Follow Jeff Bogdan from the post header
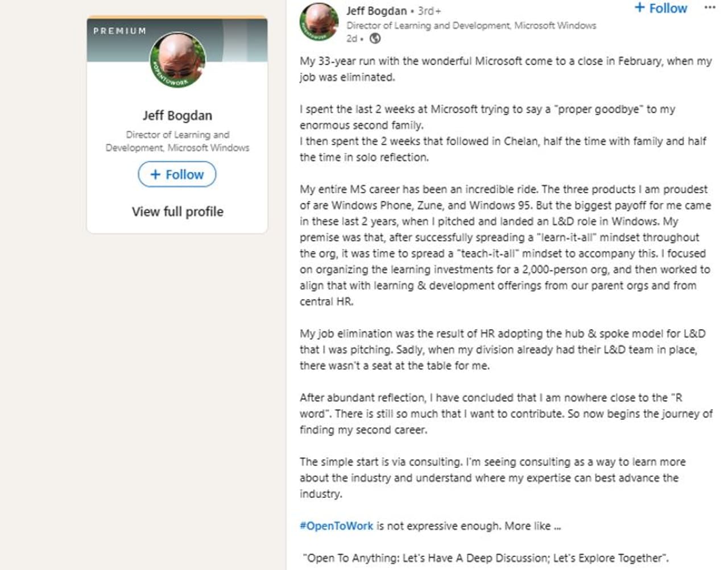 click(x=661, y=9)
